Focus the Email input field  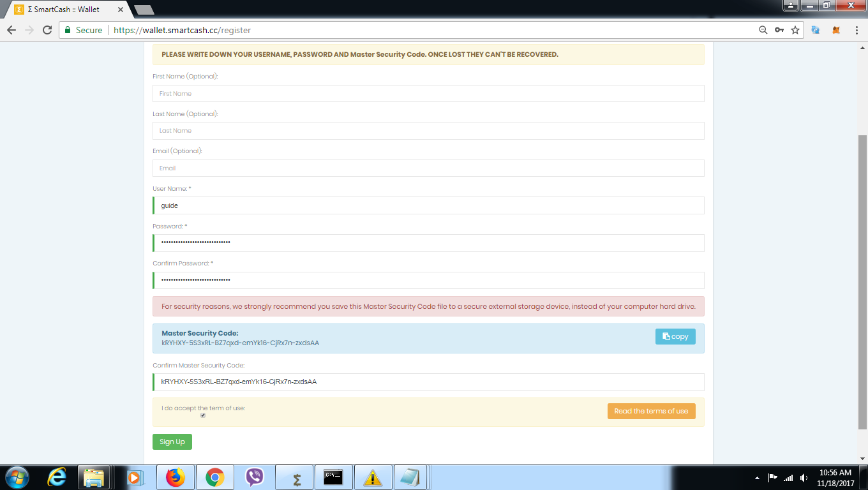tap(428, 168)
